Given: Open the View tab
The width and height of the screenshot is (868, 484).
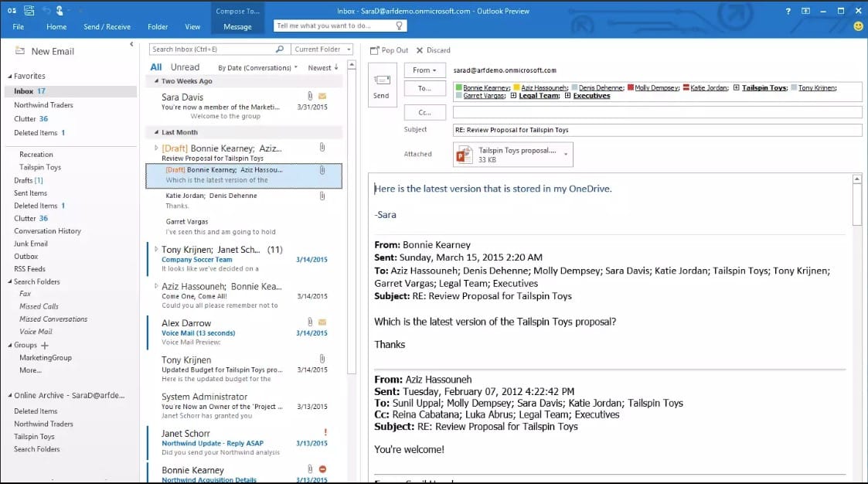Looking at the screenshot, I should coord(192,26).
